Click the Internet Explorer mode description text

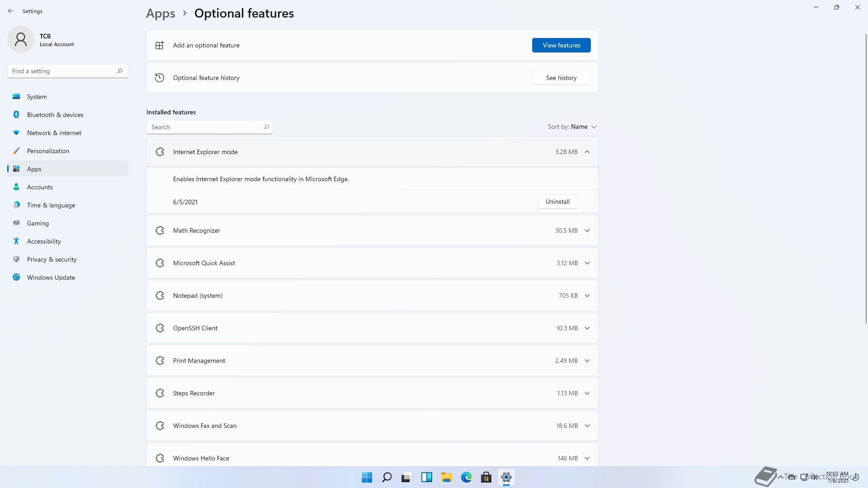261,179
